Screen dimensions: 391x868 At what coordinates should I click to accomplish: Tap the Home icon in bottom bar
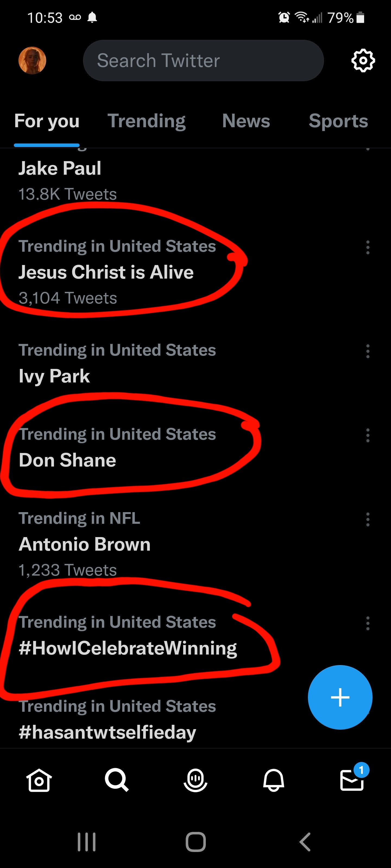(x=39, y=780)
